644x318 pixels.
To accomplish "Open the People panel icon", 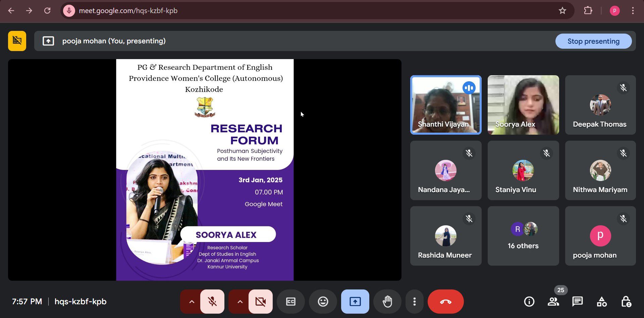I will 553,302.
